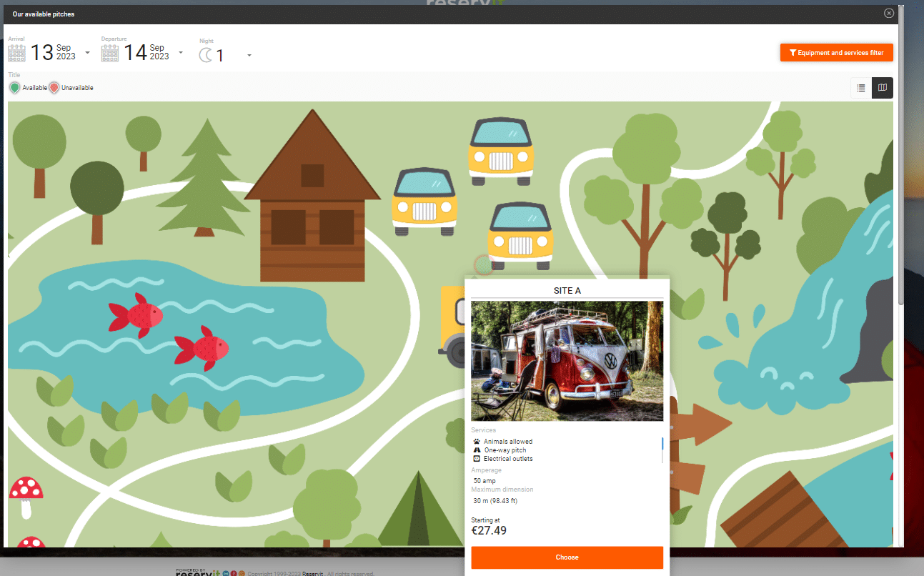The width and height of the screenshot is (924, 576).
Task: Click the pitch marker above Site A popup
Action: pyautogui.click(x=484, y=265)
